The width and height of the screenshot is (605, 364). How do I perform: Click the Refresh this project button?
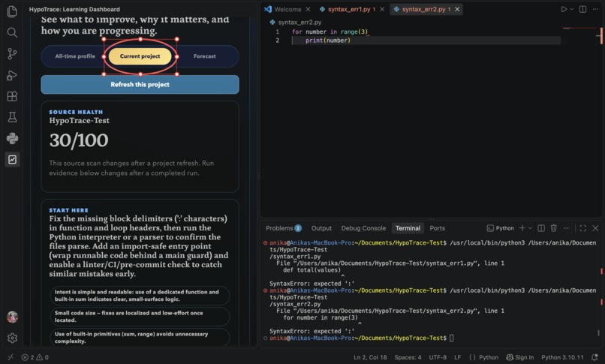140,85
